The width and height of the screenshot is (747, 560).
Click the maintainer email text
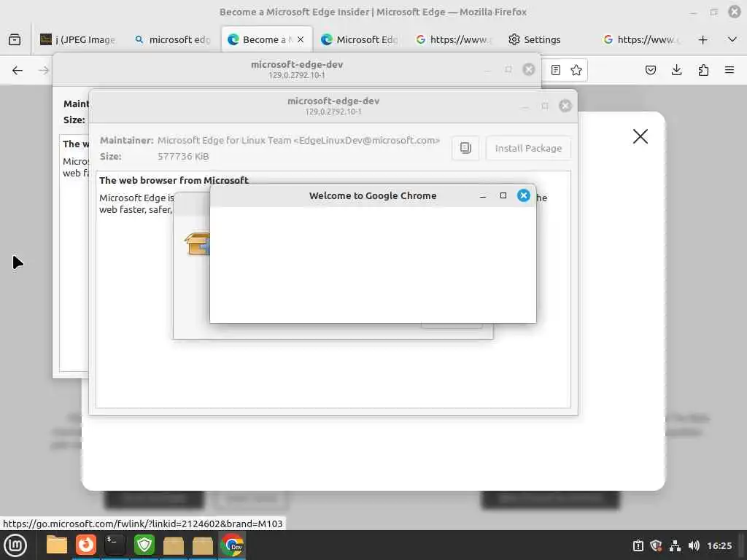[298, 141]
